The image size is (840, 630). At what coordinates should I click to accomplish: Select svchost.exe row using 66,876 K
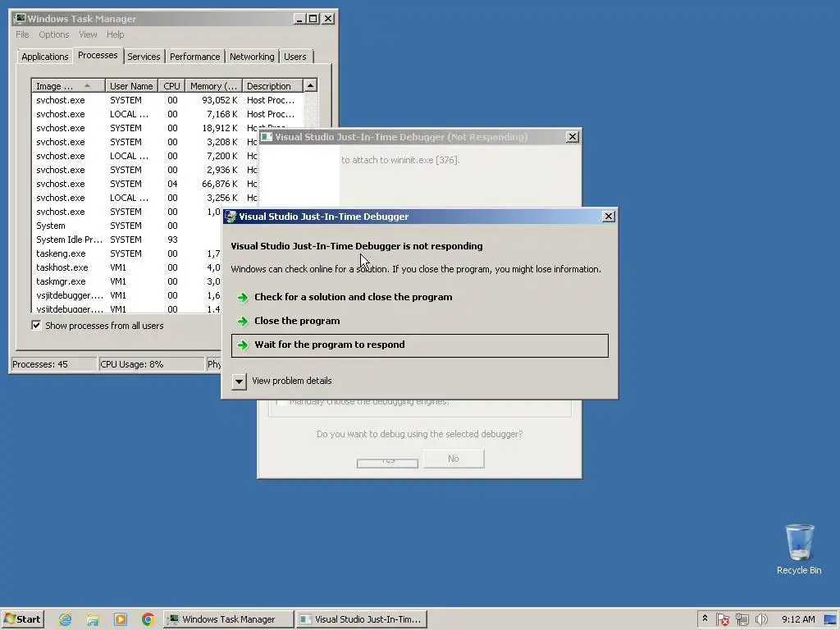pos(144,184)
